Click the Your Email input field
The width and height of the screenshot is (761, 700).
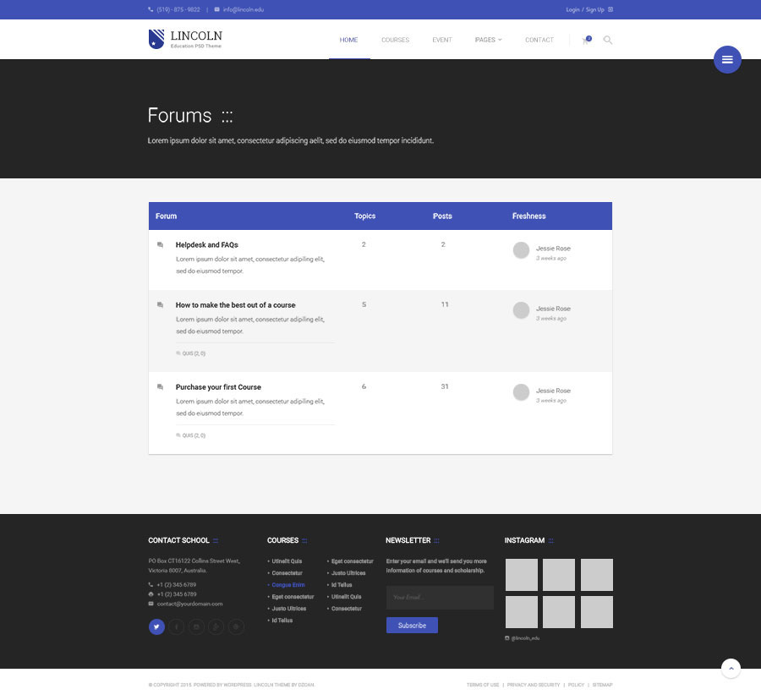pyautogui.click(x=439, y=598)
